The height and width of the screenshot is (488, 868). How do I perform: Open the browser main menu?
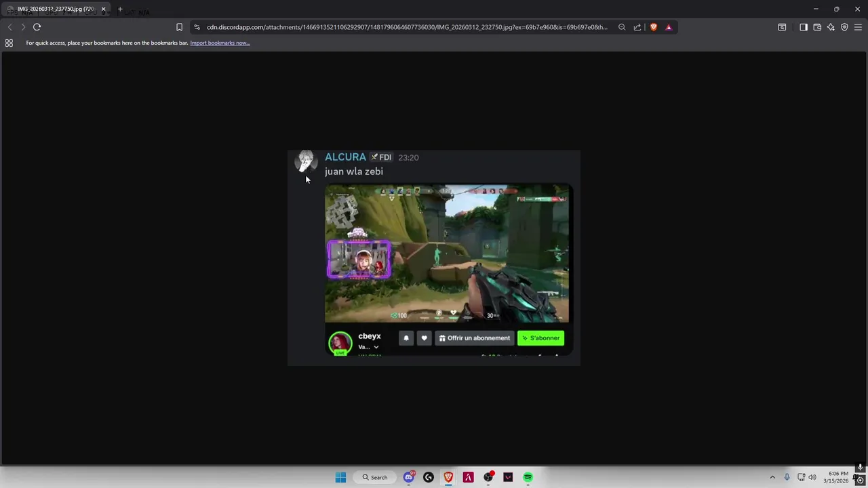858,27
